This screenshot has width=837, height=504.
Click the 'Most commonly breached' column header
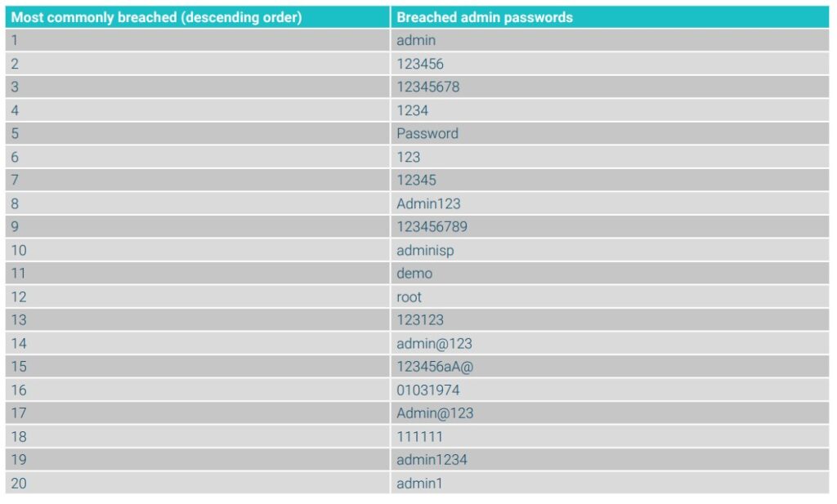tap(198, 18)
